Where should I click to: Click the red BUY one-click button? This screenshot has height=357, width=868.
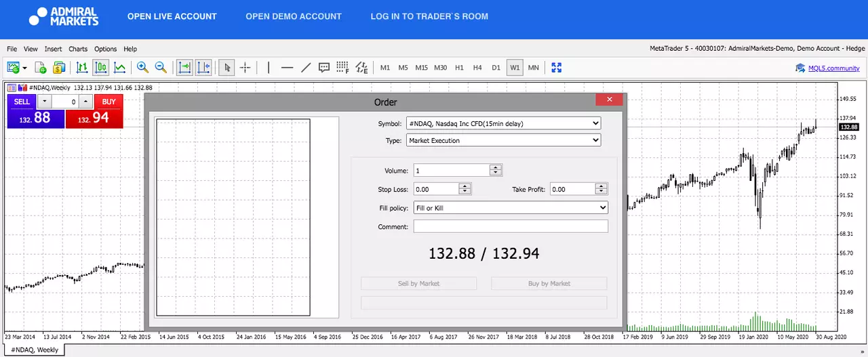108,102
